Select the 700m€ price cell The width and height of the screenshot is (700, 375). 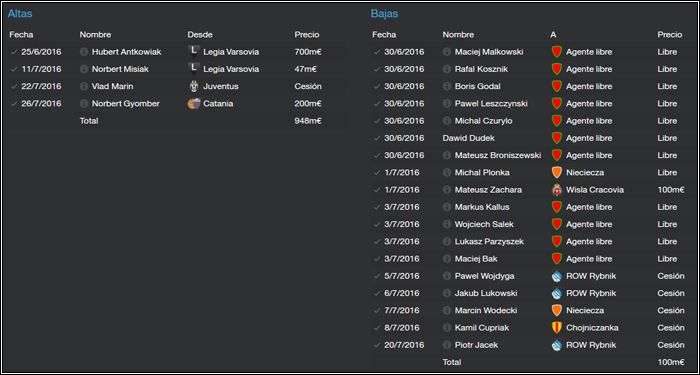tap(308, 52)
